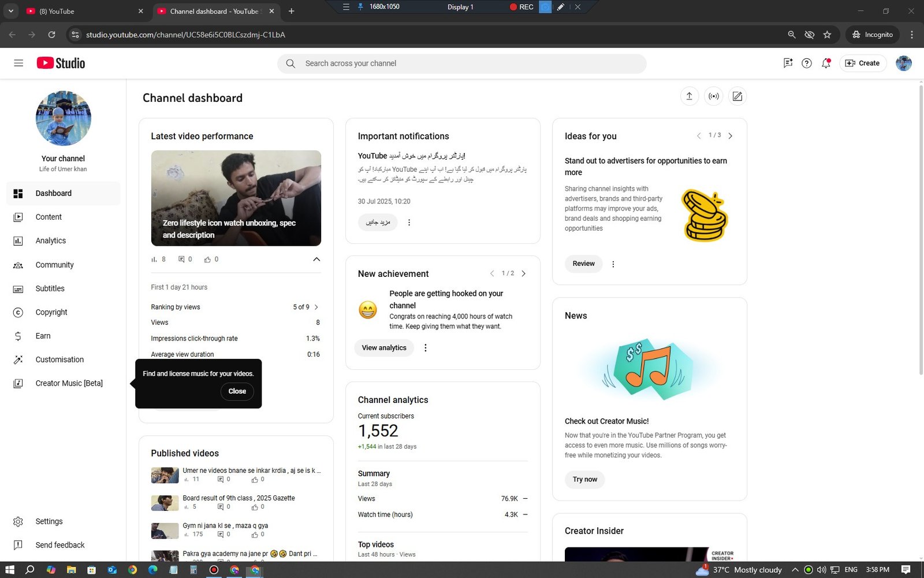This screenshot has height=578, width=924.
Task: Click the go live icon
Action: click(714, 96)
